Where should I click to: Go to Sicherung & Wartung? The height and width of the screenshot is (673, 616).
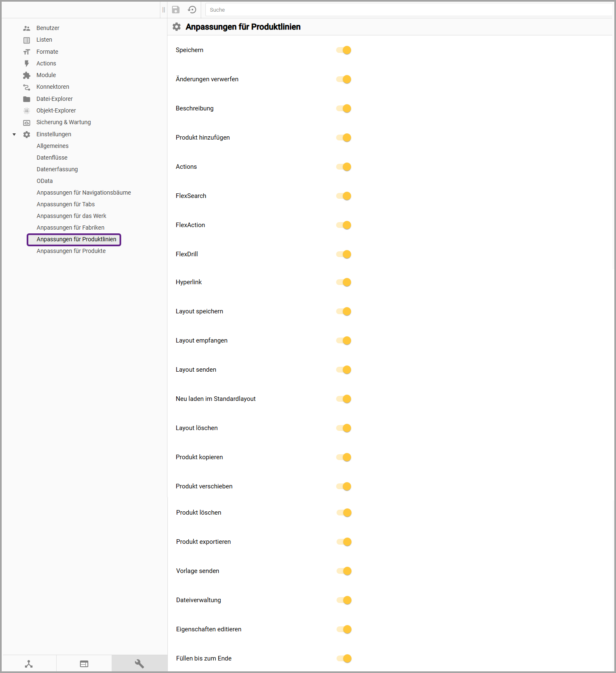[63, 122]
